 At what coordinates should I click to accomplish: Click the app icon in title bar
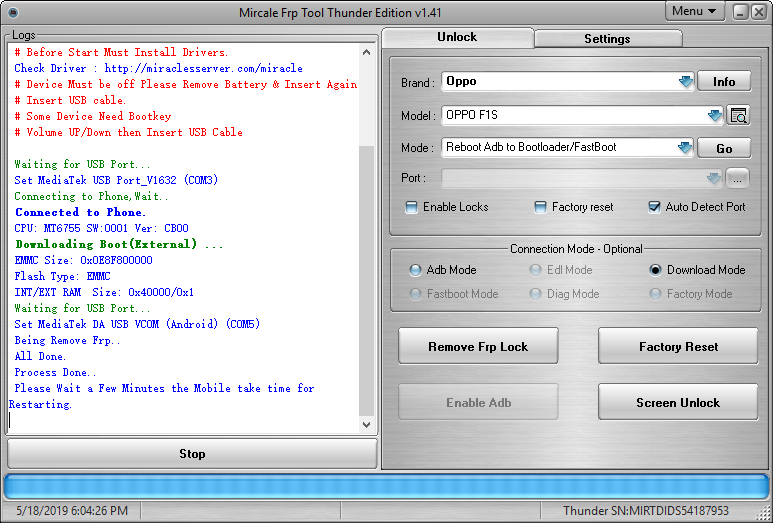(13, 12)
